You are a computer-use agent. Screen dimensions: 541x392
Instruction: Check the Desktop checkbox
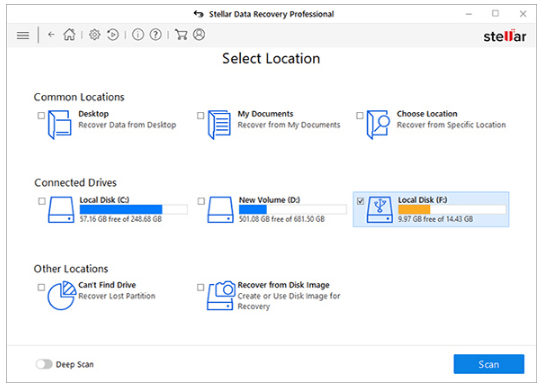tap(41, 115)
